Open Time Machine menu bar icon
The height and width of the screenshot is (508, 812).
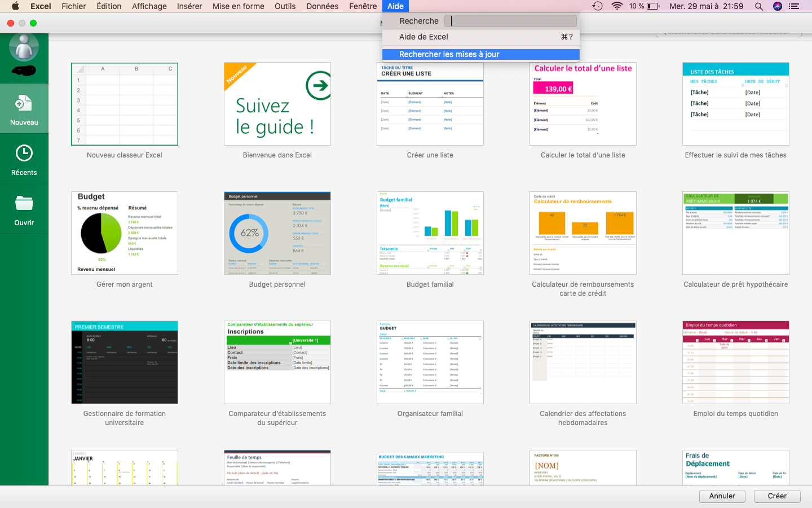tap(597, 6)
